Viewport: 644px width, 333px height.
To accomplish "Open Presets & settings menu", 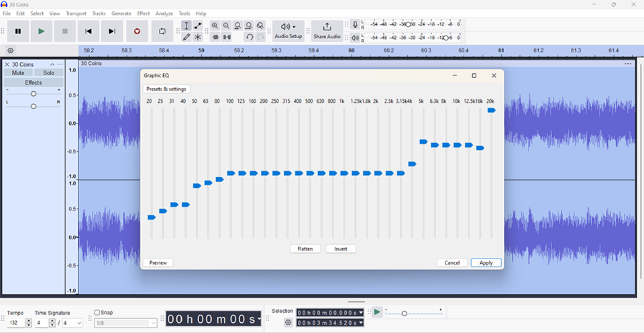I will click(x=166, y=89).
